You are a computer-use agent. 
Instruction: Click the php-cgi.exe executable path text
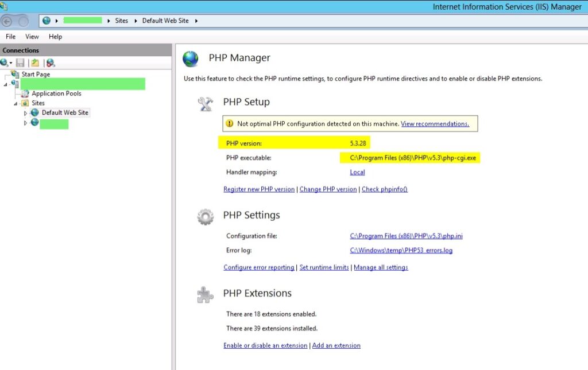413,158
